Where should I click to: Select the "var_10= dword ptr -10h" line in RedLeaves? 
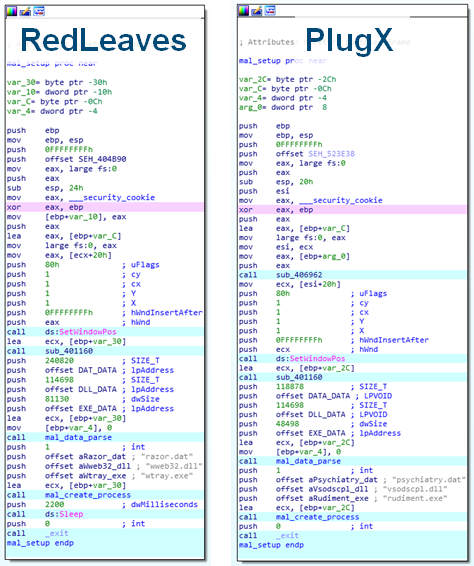pos(60,92)
